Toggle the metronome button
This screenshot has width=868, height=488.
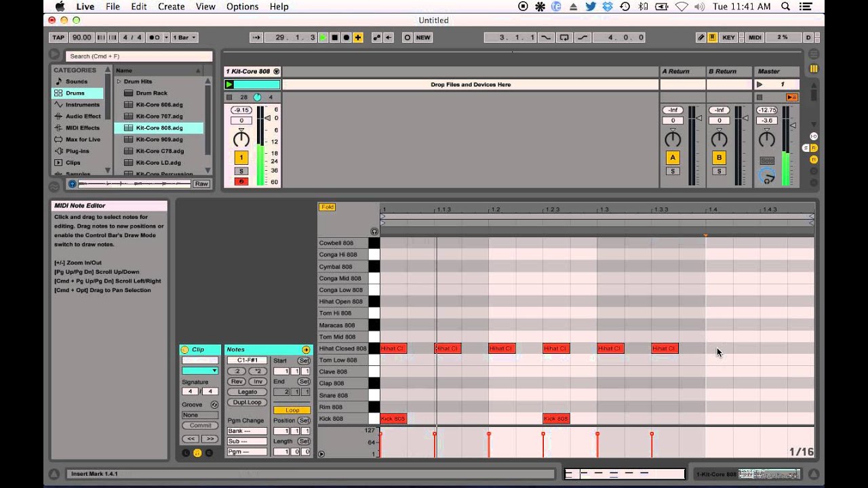[x=155, y=37]
